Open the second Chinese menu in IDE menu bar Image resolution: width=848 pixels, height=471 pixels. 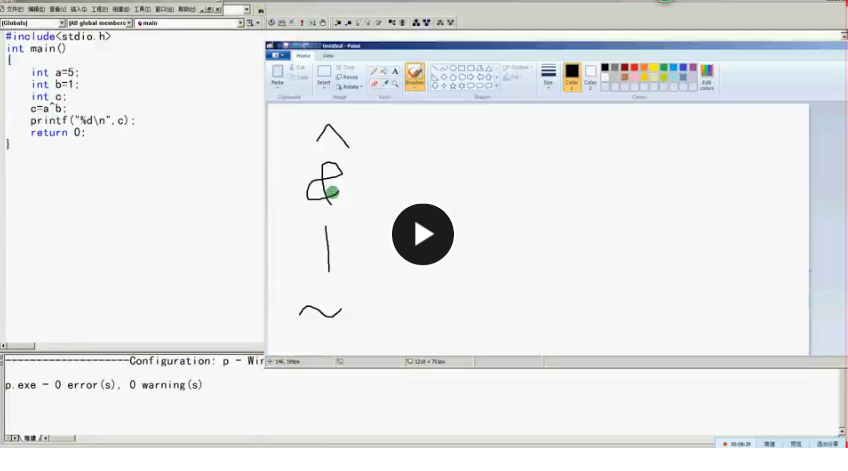click(x=36, y=9)
